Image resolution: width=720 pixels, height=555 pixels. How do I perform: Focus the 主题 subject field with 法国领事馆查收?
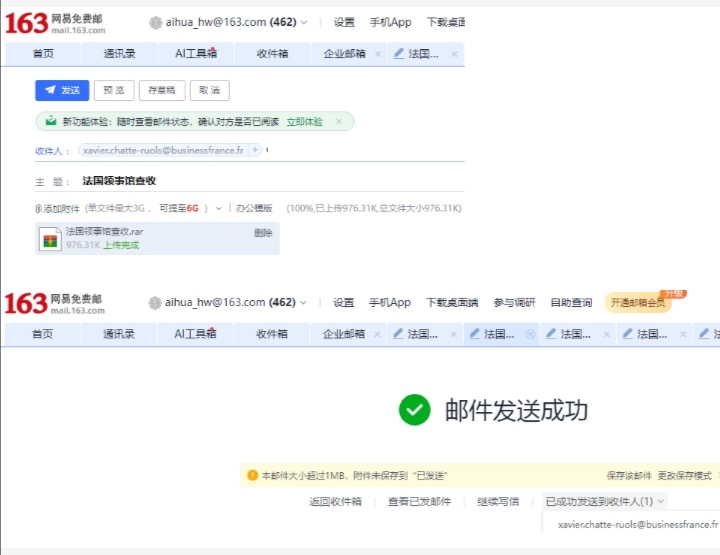pyautogui.click(x=273, y=181)
